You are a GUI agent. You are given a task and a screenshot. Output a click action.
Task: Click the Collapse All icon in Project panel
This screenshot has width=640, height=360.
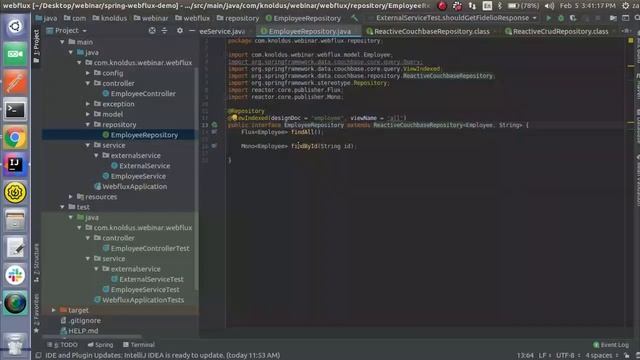coord(164,31)
